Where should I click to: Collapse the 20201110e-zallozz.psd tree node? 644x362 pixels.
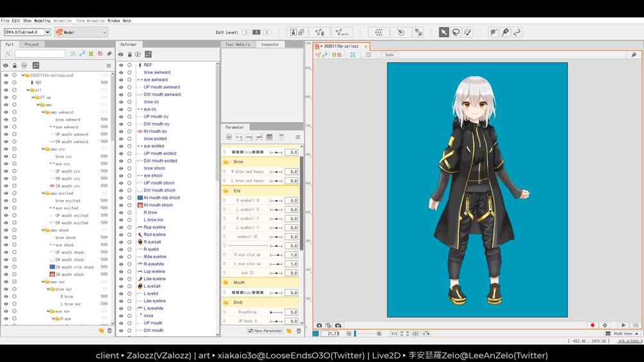[x=23, y=76]
